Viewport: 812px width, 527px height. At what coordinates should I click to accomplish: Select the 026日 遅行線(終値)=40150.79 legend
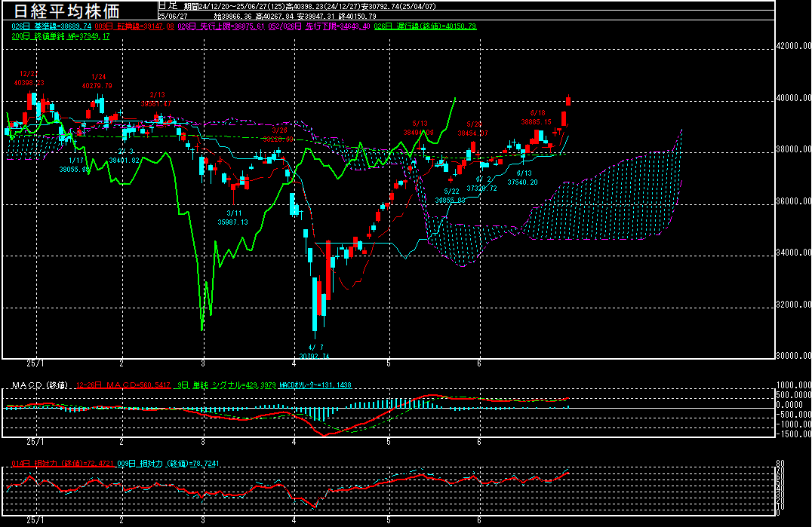pos(425,26)
